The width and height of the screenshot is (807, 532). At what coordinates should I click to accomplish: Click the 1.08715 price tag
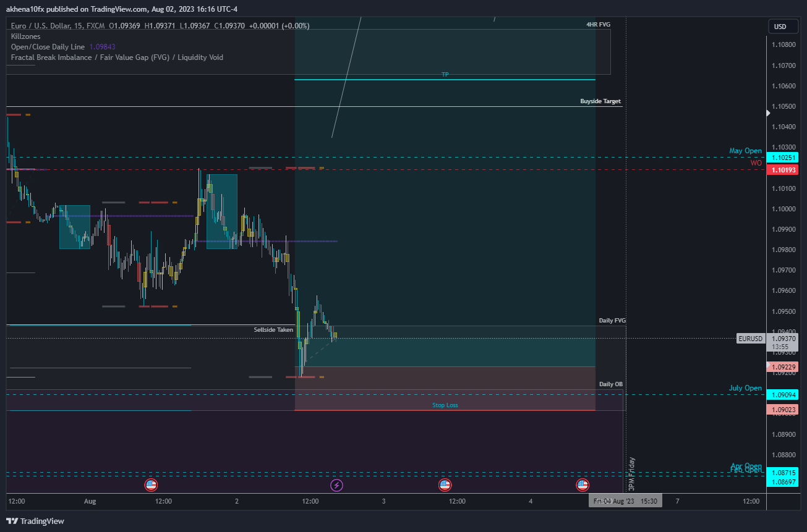click(x=782, y=472)
